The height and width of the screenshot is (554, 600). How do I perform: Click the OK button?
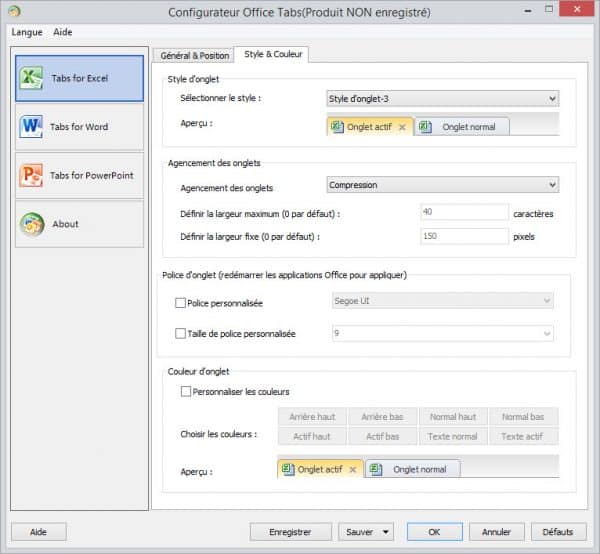435,532
